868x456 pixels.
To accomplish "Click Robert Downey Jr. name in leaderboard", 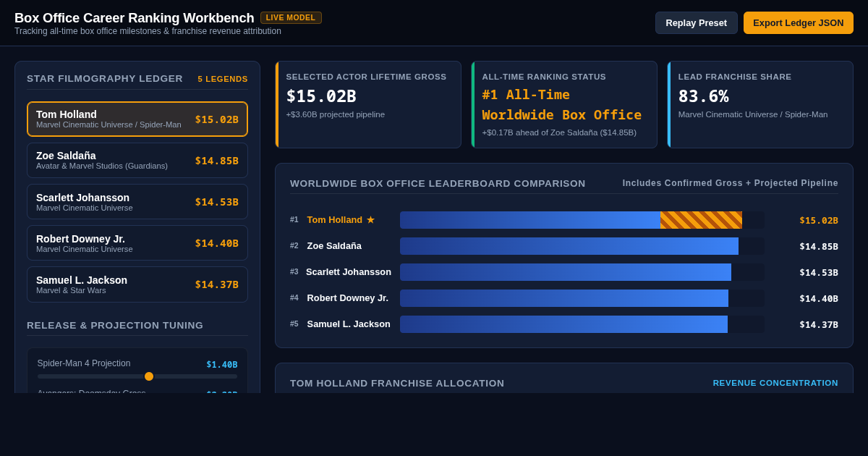I will pyautogui.click(x=348, y=298).
